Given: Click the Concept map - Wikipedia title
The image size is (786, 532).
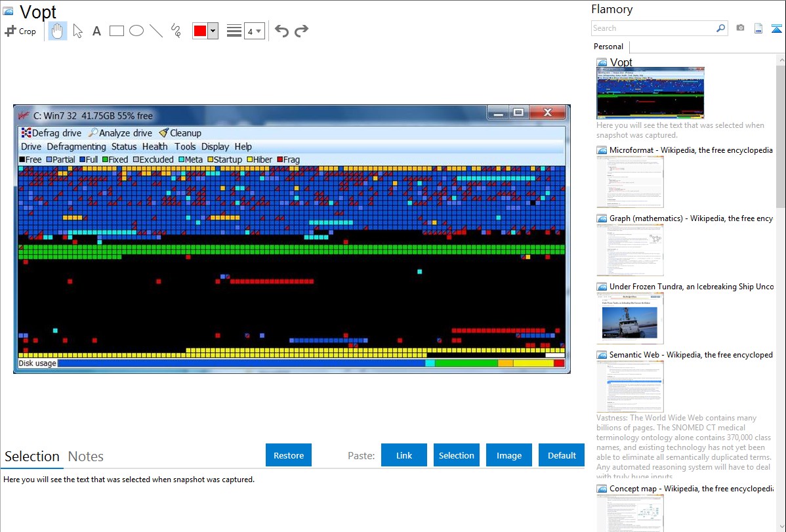Looking at the screenshot, I should tap(692, 488).
